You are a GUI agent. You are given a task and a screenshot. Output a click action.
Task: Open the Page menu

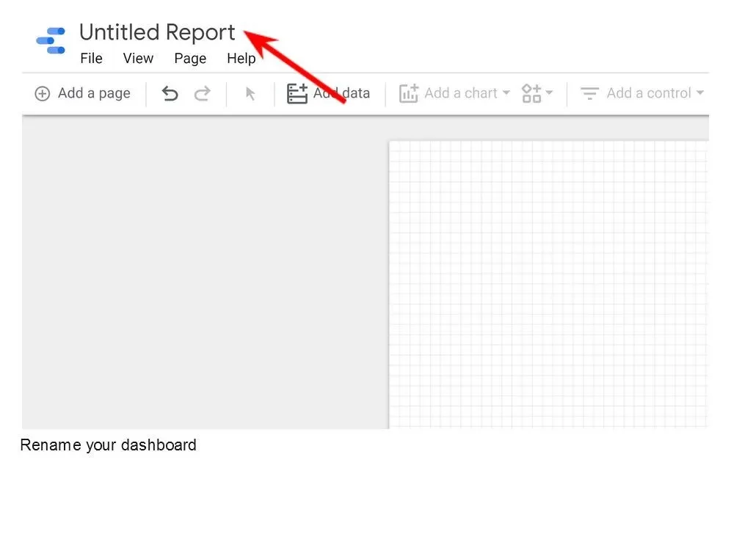[x=190, y=59]
